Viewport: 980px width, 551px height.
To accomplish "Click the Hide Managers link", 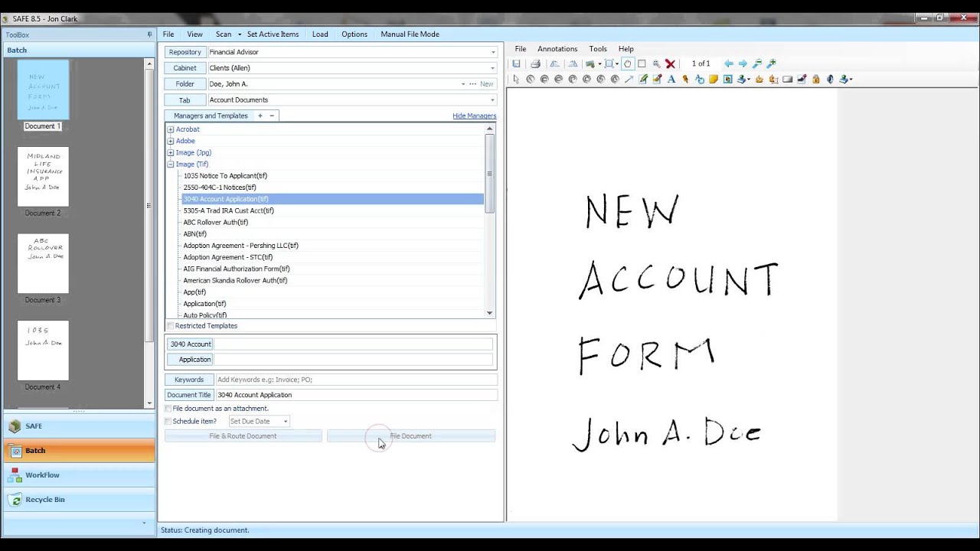I will pos(475,116).
